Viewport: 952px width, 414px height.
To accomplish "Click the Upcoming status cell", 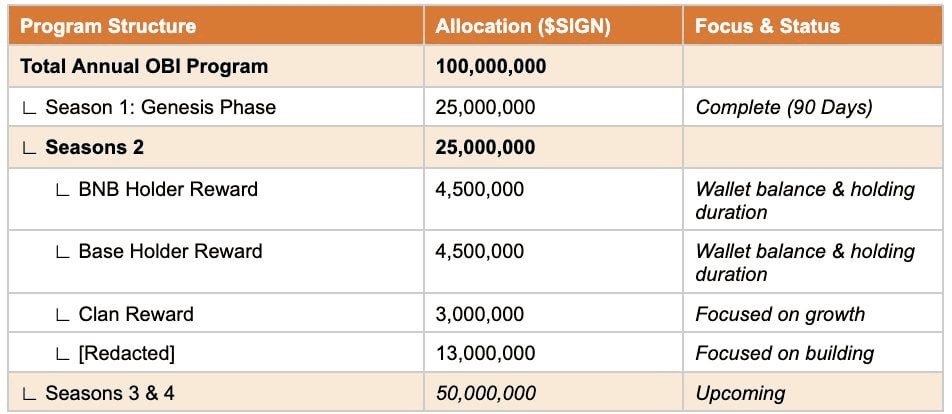I will pos(813,393).
